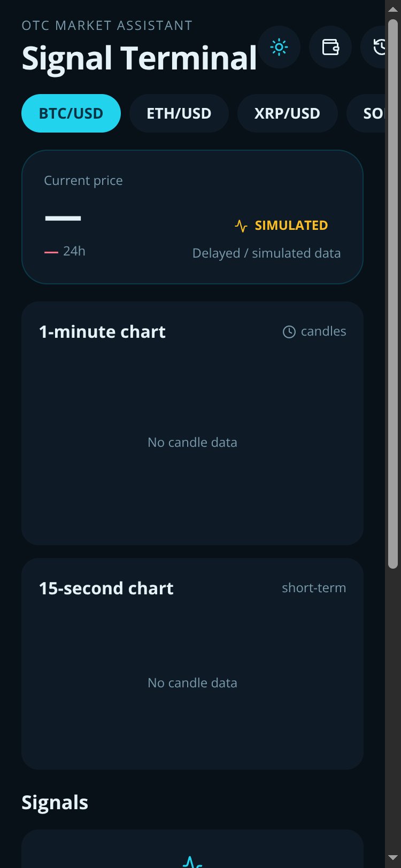Click the cyan pulse icon under Signals

[x=192, y=862]
